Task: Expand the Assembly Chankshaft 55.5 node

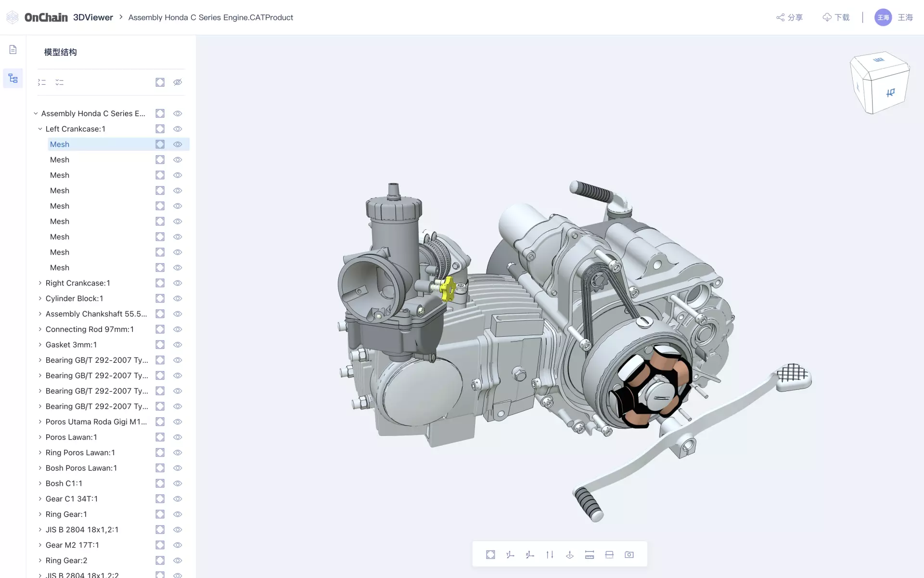Action: 40,314
